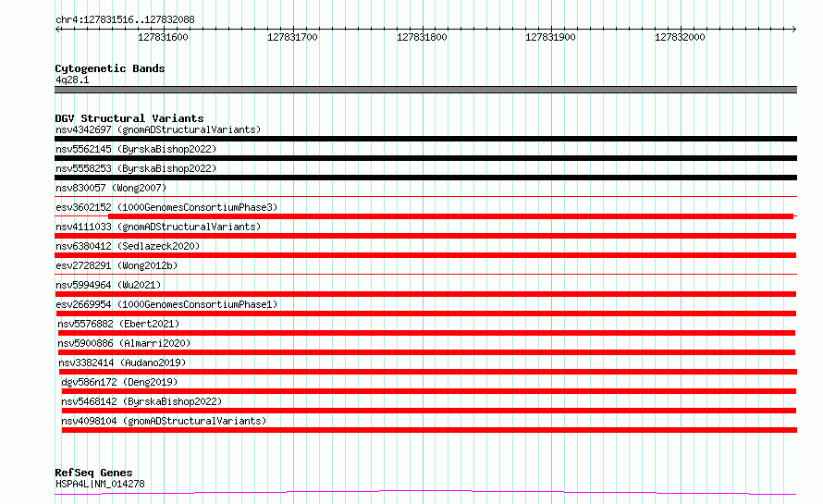Open the Cytogenetic Bands track title

tap(110, 68)
